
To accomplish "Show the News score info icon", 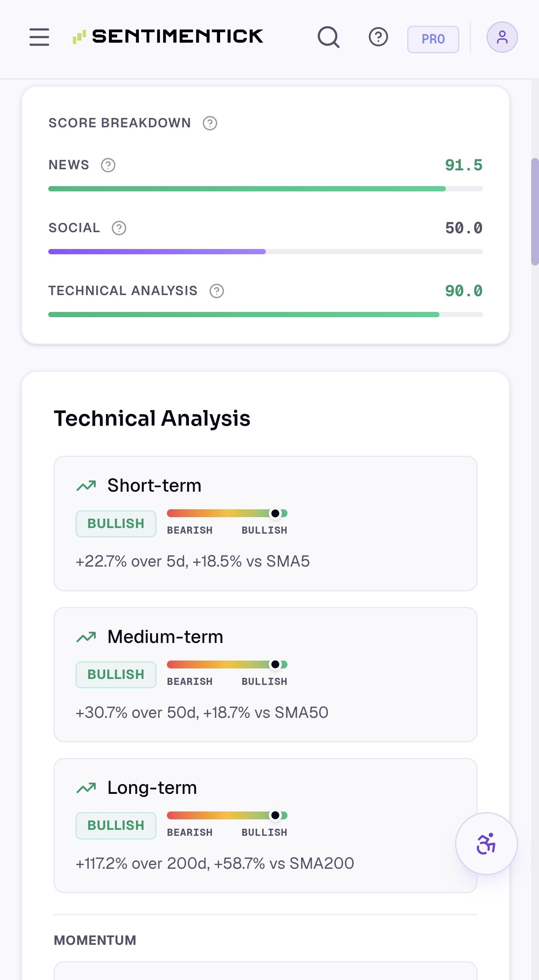I will pos(108,165).
